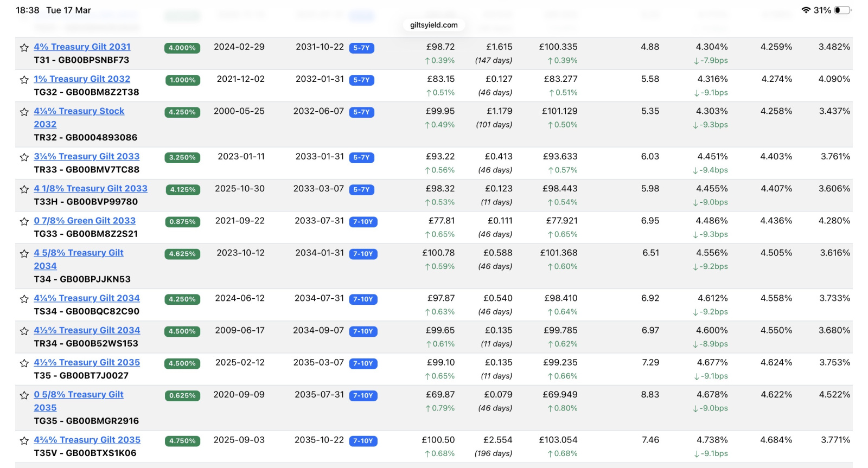Toggle star for 4¼% Treasury Stock 2032
868x468 pixels.
pyautogui.click(x=24, y=112)
